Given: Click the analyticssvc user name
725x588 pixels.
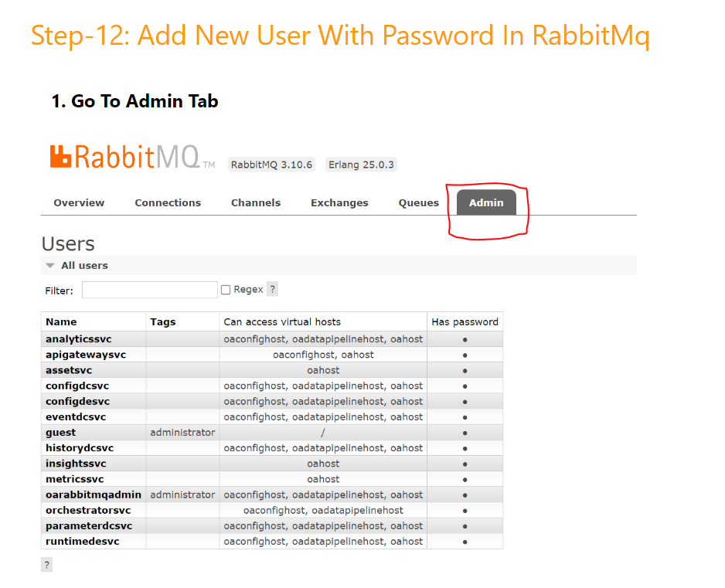Looking at the screenshot, I should 79,339.
